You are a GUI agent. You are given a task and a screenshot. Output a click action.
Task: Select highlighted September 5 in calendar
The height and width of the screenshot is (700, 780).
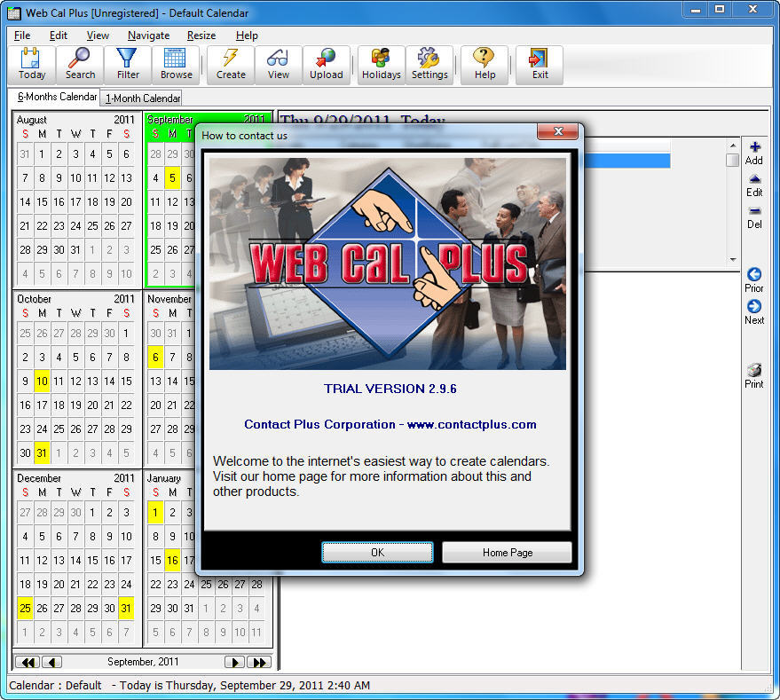pyautogui.click(x=172, y=178)
